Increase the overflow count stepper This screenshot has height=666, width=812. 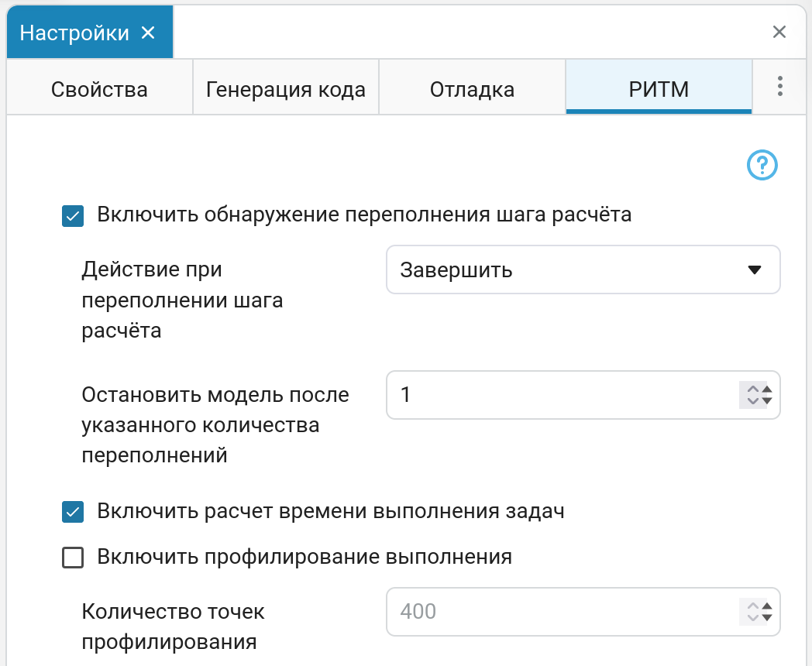[x=767, y=390]
